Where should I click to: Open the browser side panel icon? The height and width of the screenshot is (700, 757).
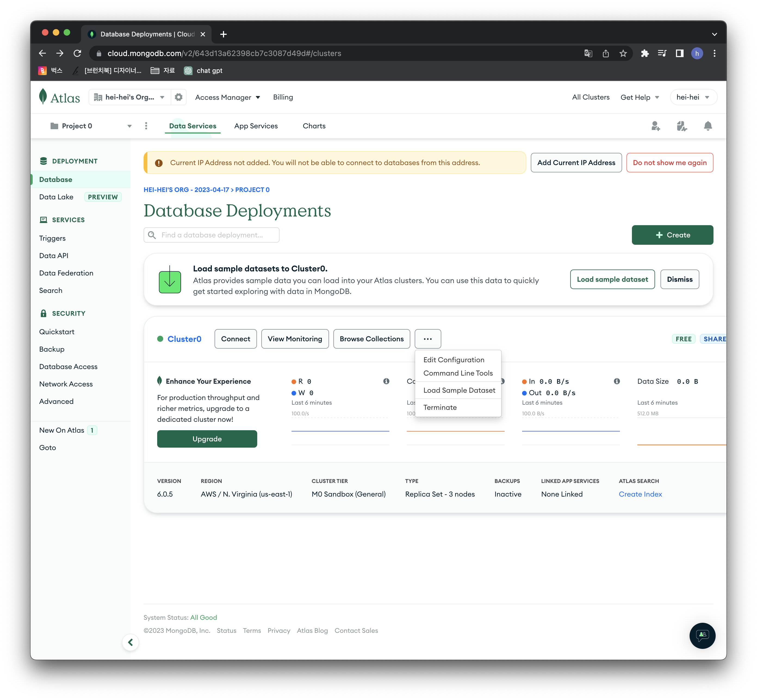679,53
